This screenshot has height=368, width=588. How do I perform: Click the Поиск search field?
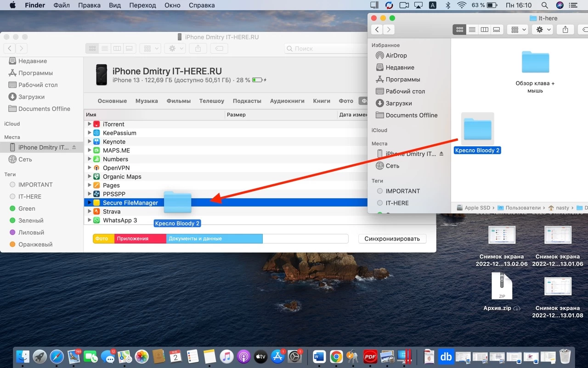tap(322, 48)
